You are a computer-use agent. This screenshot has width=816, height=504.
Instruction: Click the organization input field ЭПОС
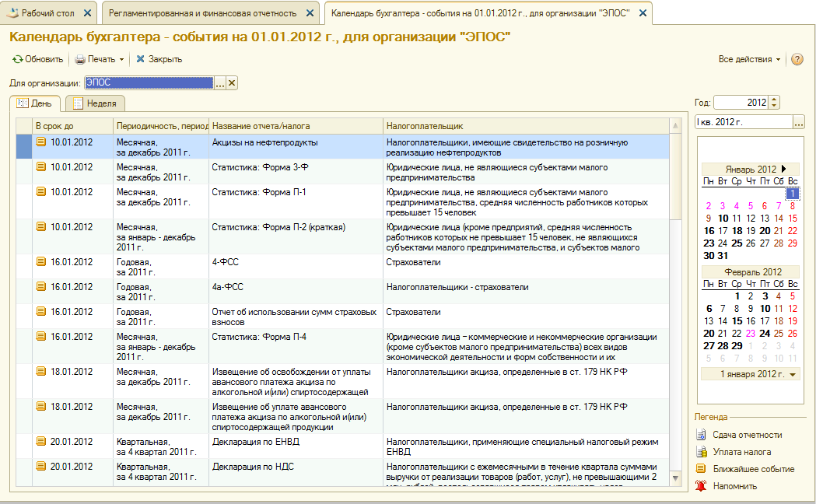[x=149, y=82]
